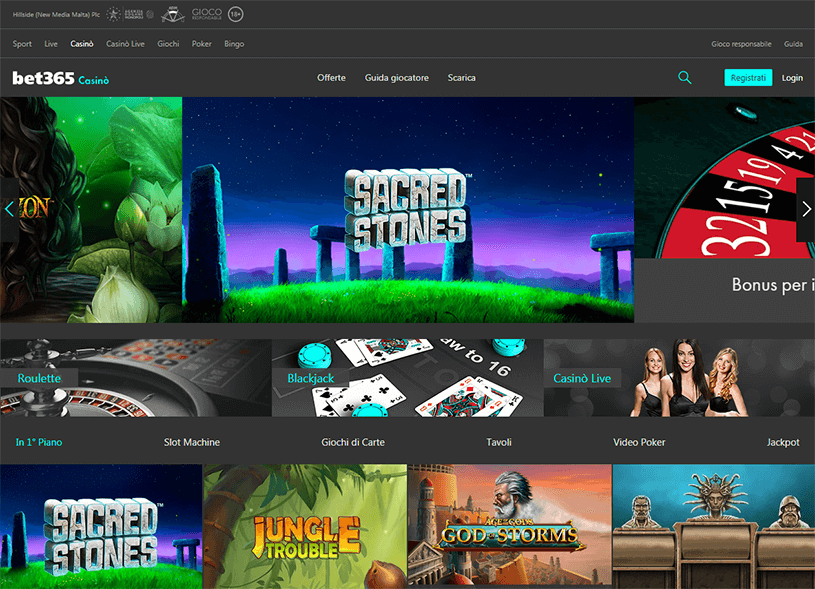Open Guida giocatore page
The width and height of the screenshot is (815, 589).
tap(397, 78)
